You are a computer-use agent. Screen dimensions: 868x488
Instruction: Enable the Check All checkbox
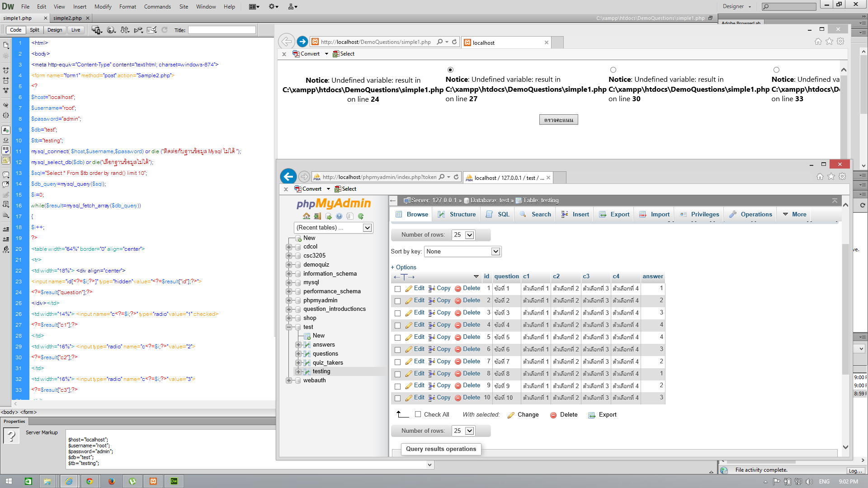click(x=418, y=414)
